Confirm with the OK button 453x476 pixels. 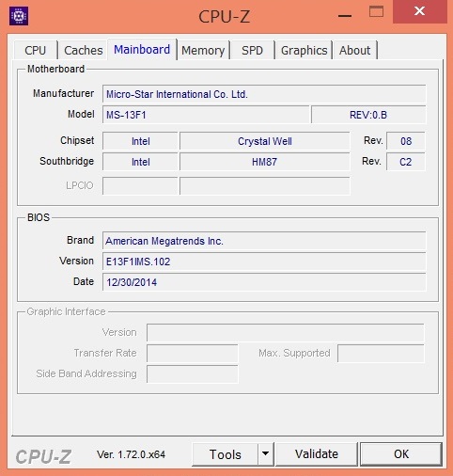tap(401, 453)
